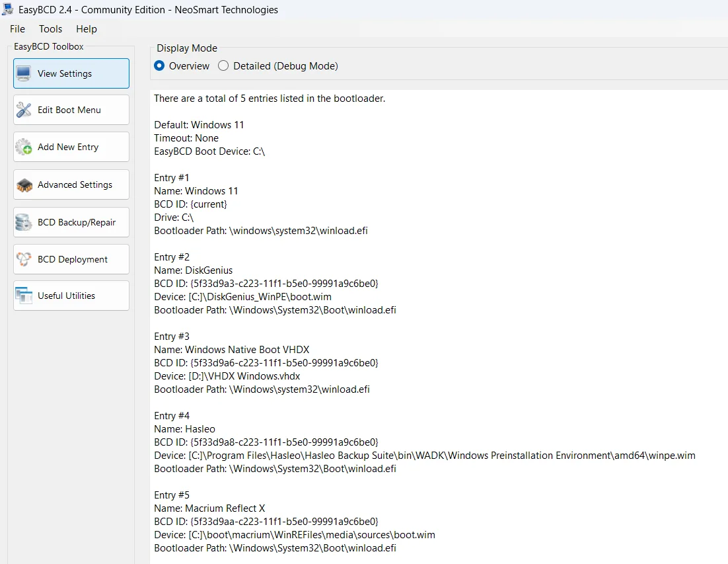Click the Advanced Settings chip icon
The height and width of the screenshot is (564, 728).
(24, 185)
